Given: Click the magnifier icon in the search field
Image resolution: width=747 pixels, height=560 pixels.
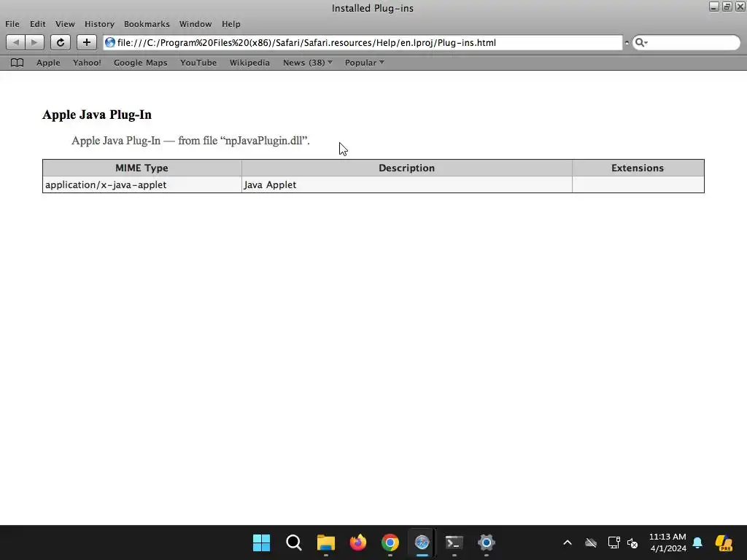Looking at the screenshot, I should 640,43.
